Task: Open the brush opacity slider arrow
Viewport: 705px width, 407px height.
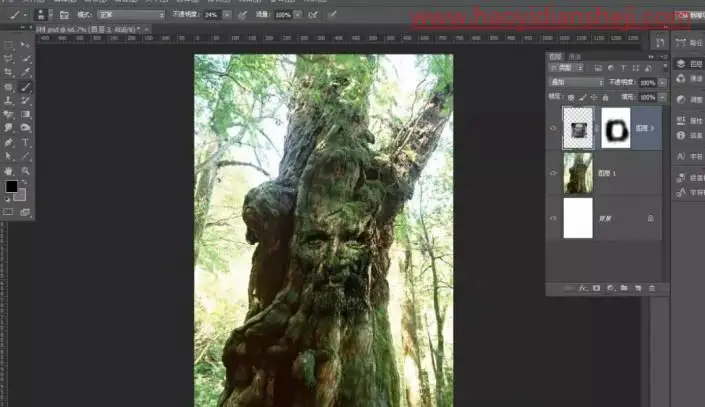Action: click(228, 15)
